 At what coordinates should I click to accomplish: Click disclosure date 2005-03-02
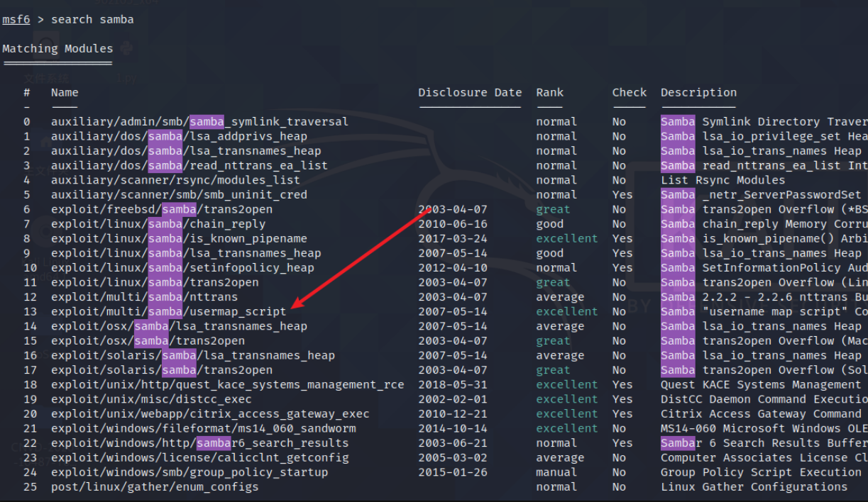(x=453, y=457)
